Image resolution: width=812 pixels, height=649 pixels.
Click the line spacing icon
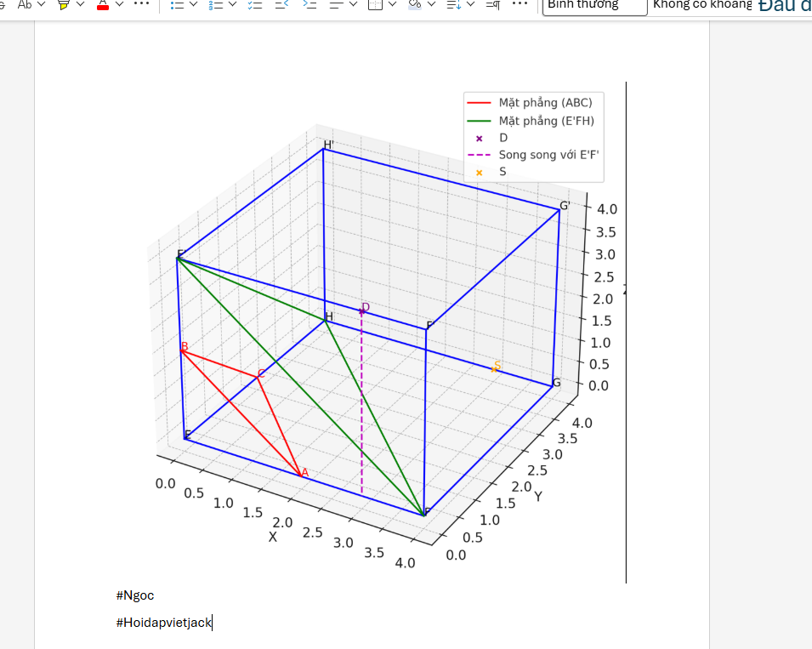(453, 4)
